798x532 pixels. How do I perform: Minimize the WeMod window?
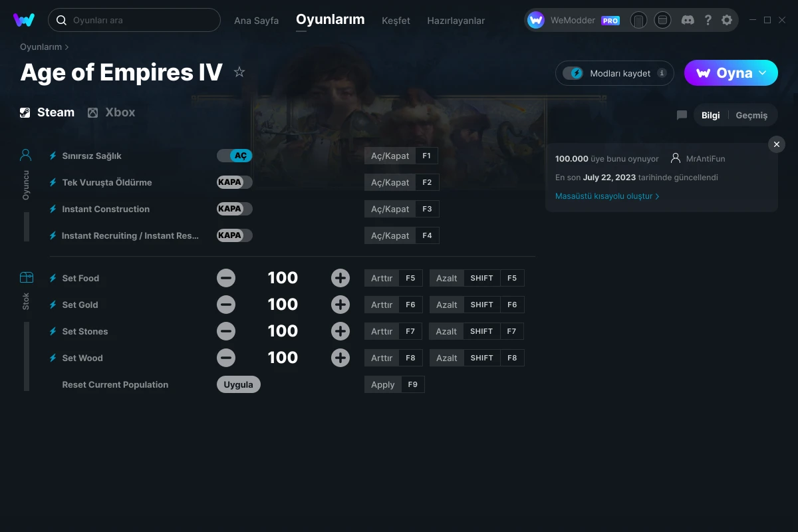tap(752, 20)
